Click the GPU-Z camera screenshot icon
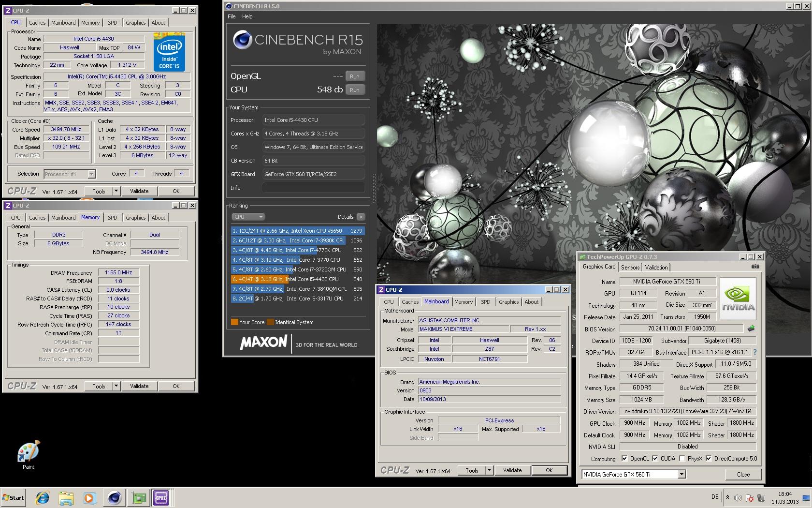This screenshot has height=508, width=812. (755, 267)
